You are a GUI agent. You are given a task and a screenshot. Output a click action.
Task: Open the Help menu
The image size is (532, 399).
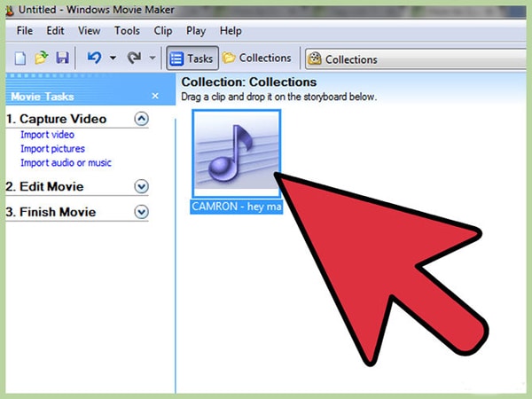[231, 31]
